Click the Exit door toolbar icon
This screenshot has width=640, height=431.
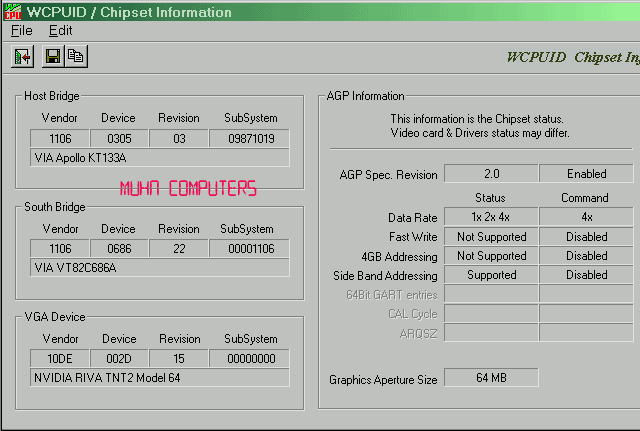(x=22, y=56)
